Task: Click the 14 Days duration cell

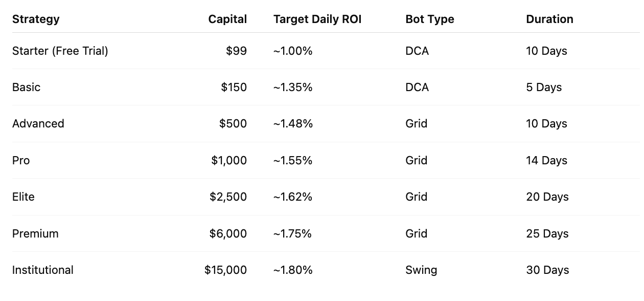Action: tap(547, 161)
